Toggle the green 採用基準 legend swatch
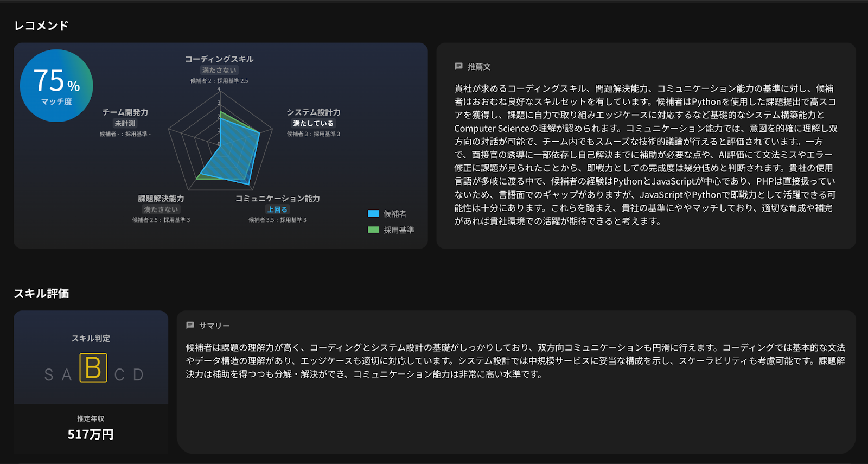The width and height of the screenshot is (868, 464). pos(373,230)
